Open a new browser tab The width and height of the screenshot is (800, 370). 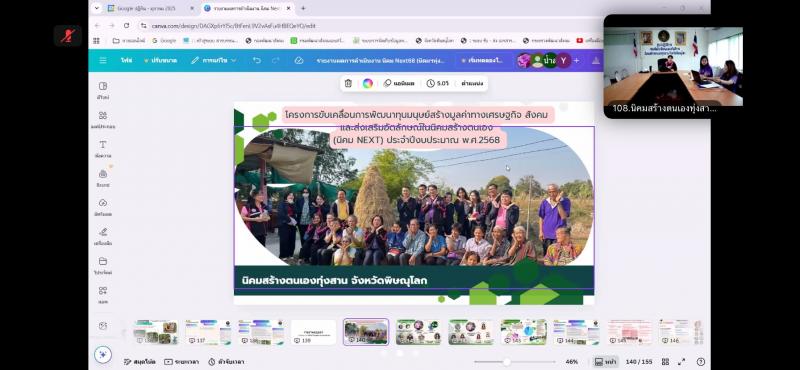303,8
